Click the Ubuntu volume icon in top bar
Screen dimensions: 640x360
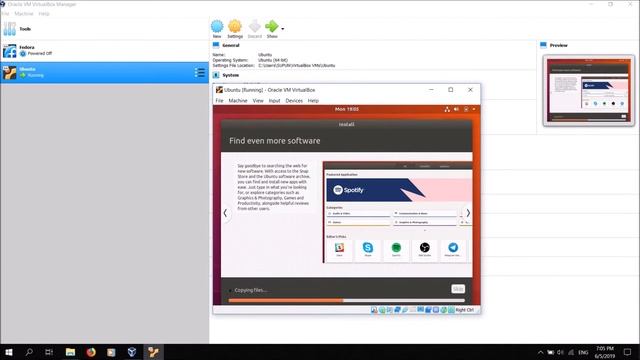click(456, 109)
